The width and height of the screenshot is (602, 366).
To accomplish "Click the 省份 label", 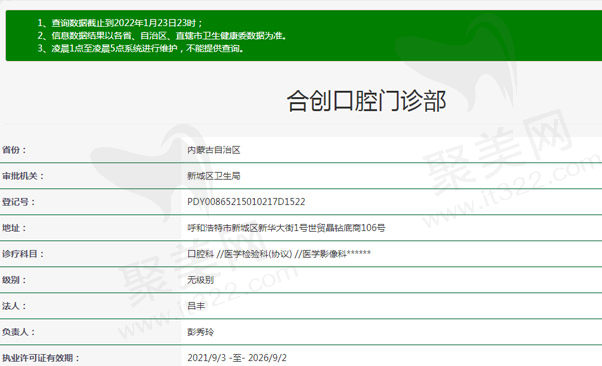I will point(14,150).
